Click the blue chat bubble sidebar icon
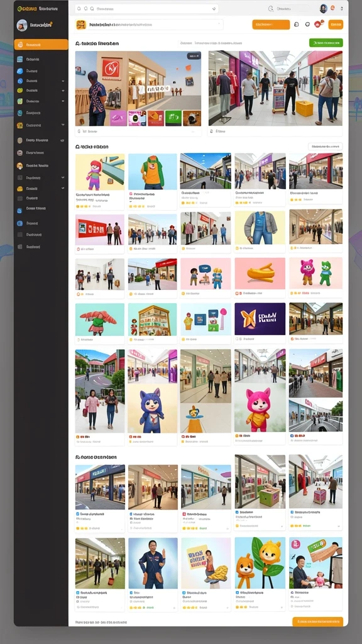 click(x=19, y=70)
